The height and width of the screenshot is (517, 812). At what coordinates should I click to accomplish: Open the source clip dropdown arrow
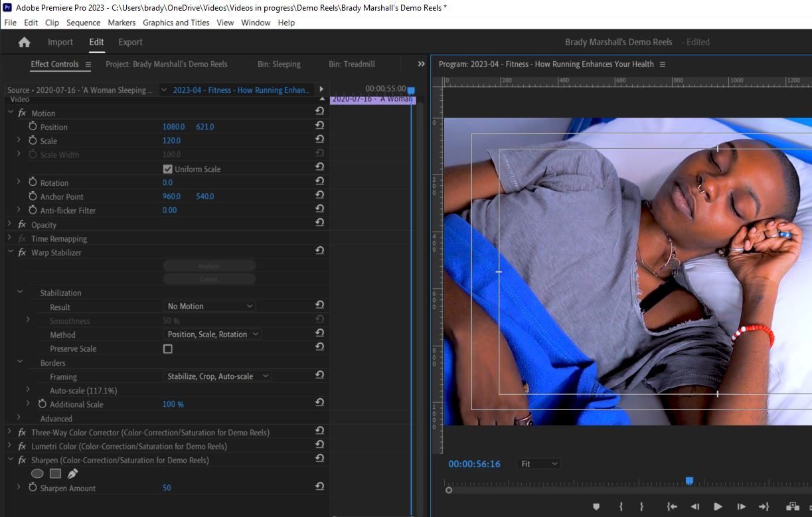[164, 90]
